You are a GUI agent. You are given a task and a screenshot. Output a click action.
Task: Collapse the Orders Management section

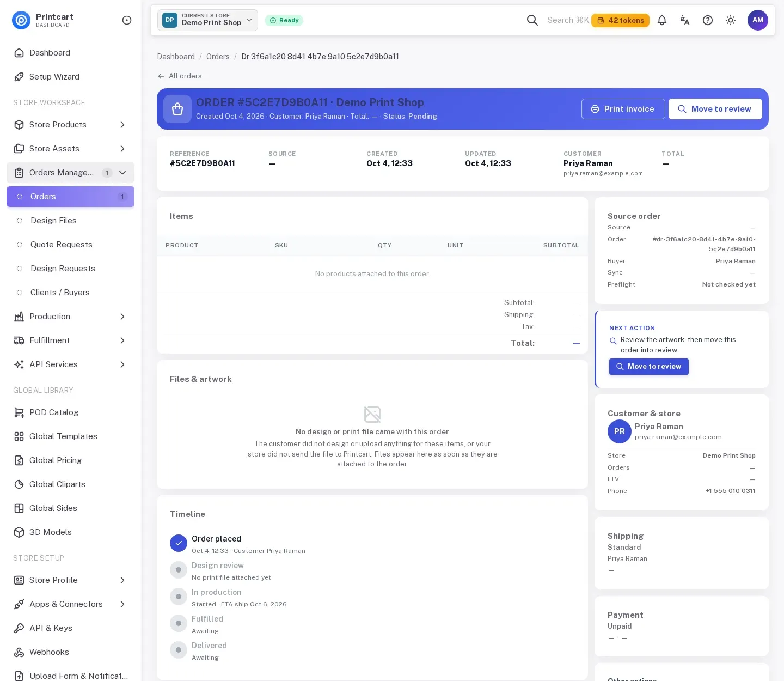tap(70, 173)
